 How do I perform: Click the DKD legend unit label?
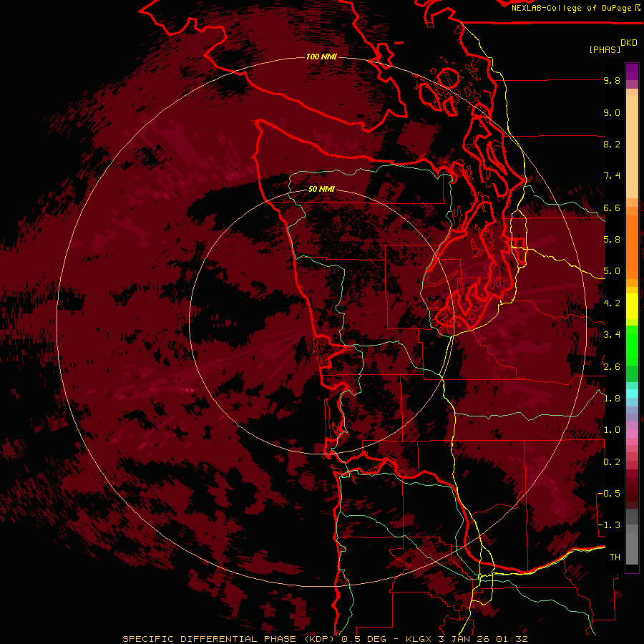629,43
